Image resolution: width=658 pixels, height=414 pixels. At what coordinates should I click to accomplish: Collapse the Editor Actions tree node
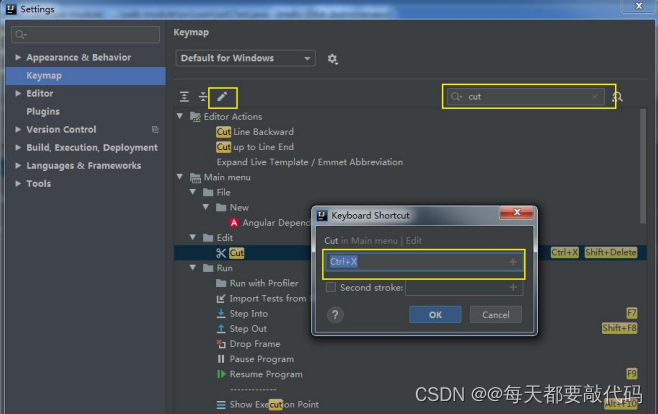point(180,116)
